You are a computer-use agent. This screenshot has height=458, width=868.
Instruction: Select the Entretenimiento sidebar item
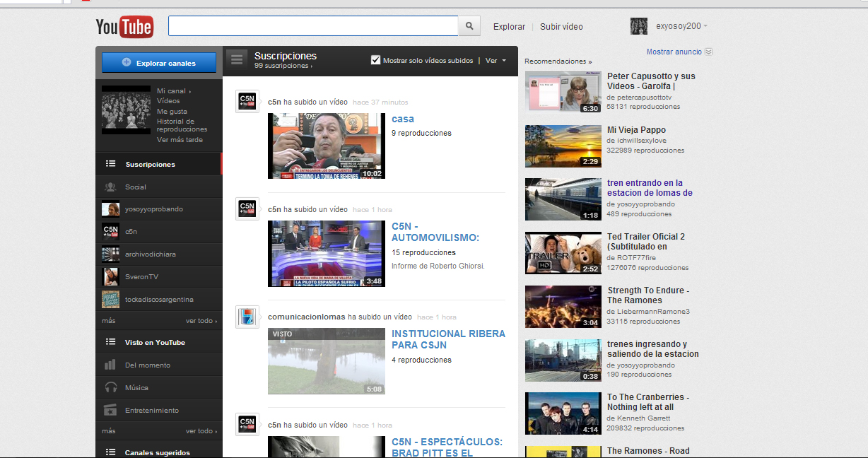pyautogui.click(x=159, y=410)
